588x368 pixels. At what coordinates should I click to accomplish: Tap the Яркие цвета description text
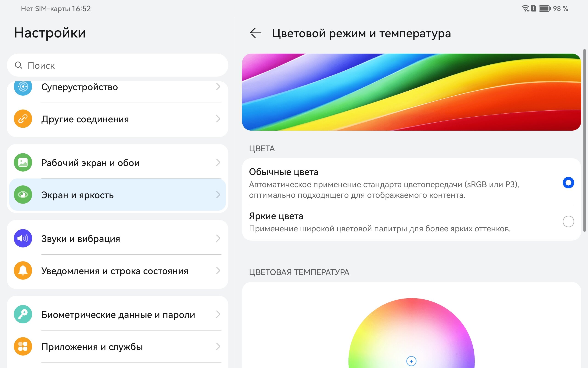380,229
